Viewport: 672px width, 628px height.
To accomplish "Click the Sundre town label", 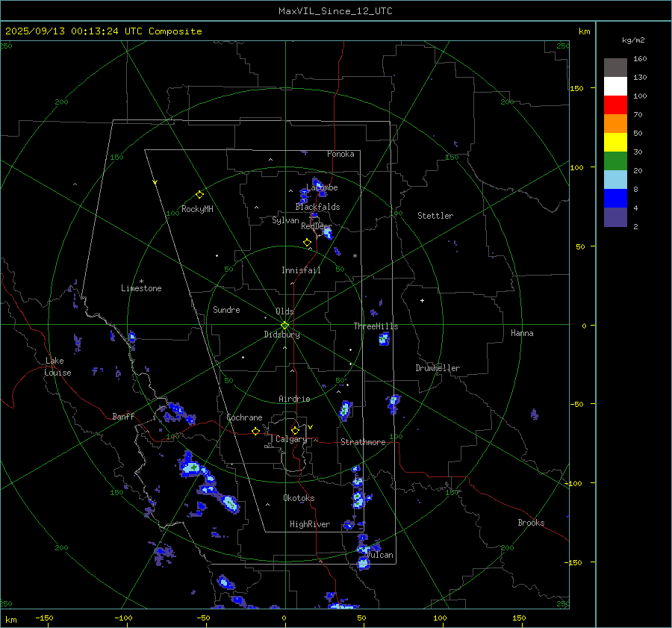I will [226, 309].
